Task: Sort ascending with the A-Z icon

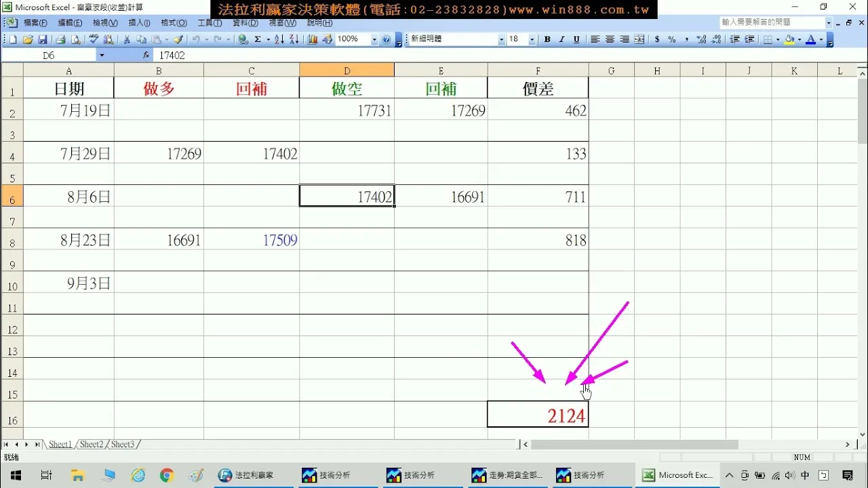Action: tap(279, 39)
